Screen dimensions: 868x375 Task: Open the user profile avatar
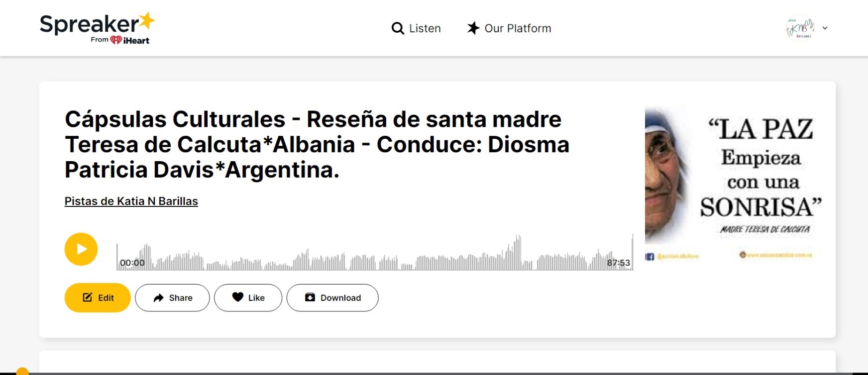[800, 28]
